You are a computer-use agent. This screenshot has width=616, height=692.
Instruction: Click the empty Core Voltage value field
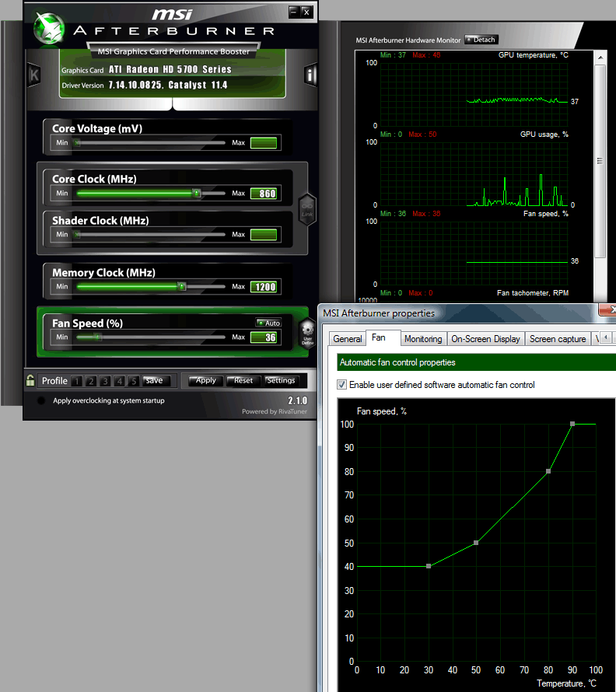264,143
